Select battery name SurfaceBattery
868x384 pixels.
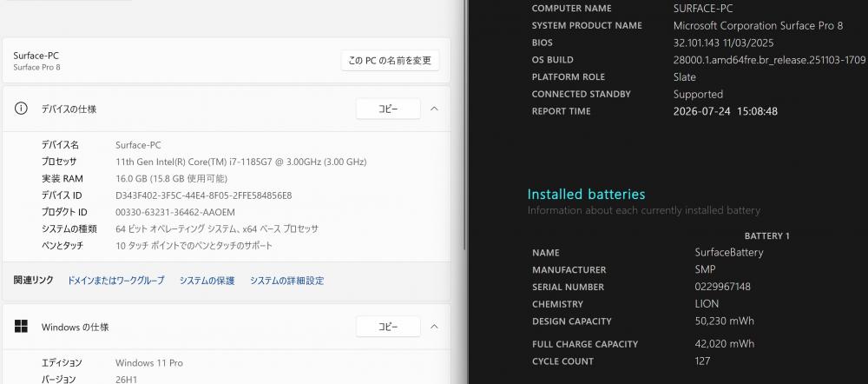coord(729,252)
